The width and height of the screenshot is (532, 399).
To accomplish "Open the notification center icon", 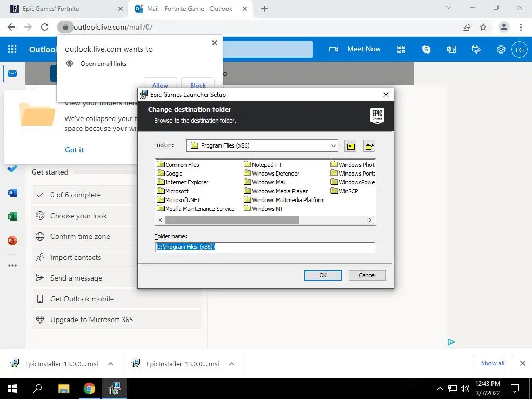I will click(515, 389).
